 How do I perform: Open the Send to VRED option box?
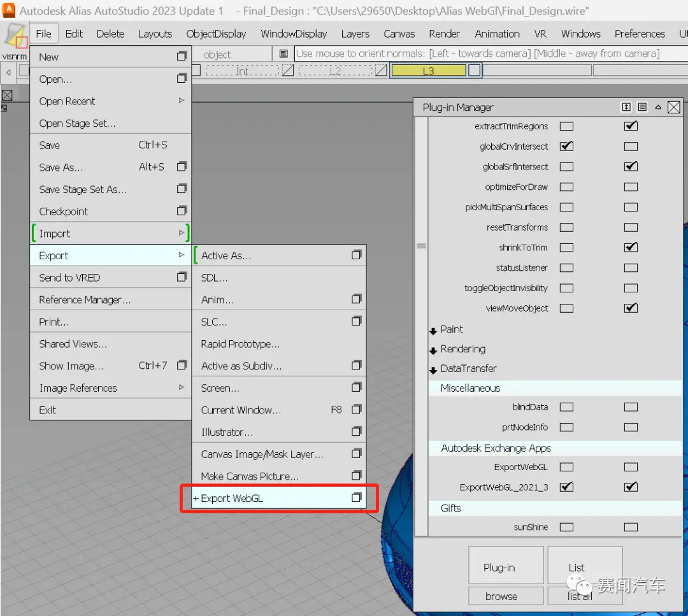(182, 277)
